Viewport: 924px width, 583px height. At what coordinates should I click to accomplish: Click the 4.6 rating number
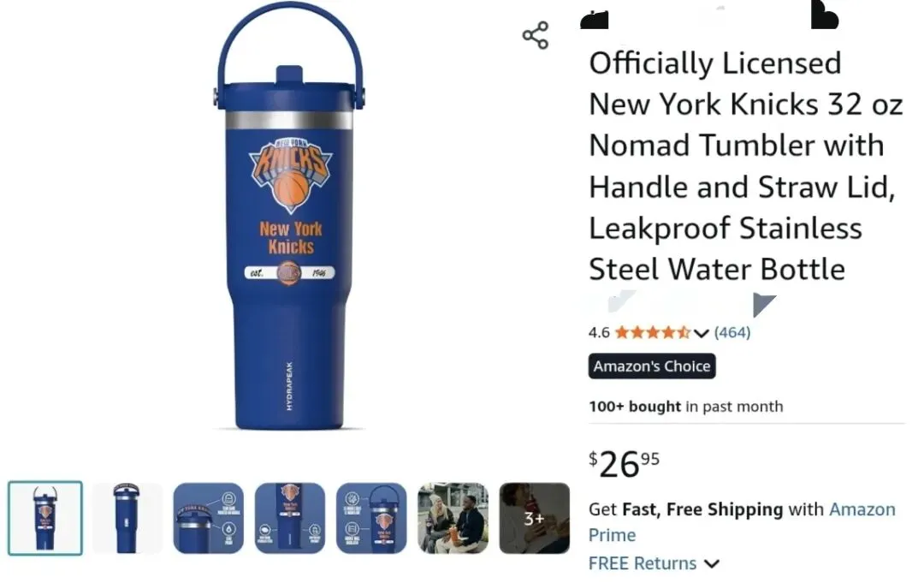(599, 332)
